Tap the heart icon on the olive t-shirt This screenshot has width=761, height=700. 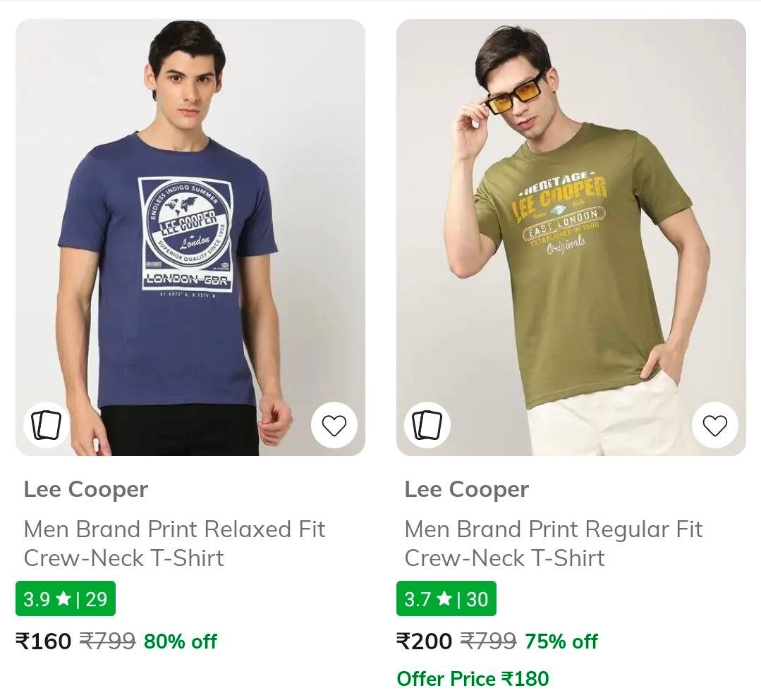click(716, 424)
